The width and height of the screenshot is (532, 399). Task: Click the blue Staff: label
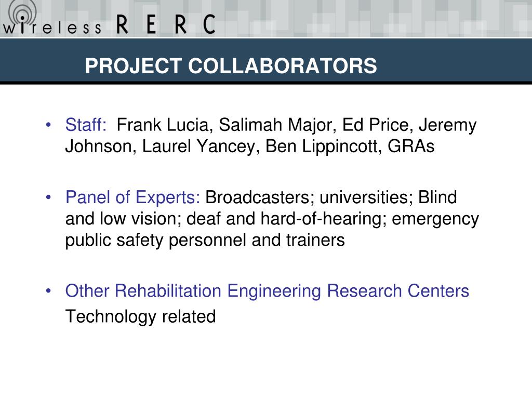[86, 125]
